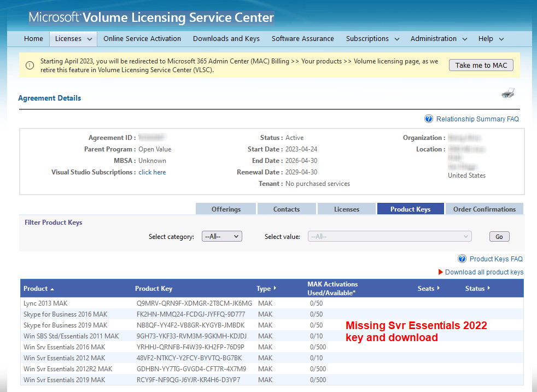Click red arrow beside Download all product keys

point(441,272)
